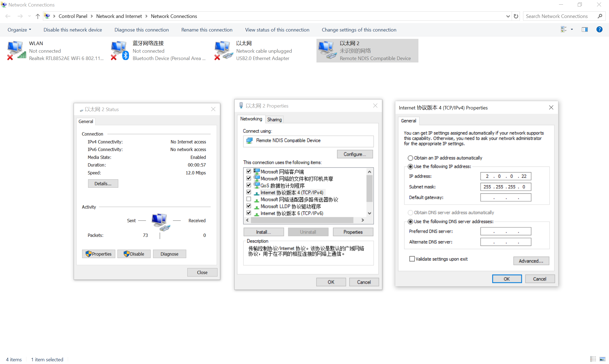Uncheck the QoS packet scheduler checkbox
Image resolution: width=609 pixels, height=364 pixels.
(x=248, y=185)
